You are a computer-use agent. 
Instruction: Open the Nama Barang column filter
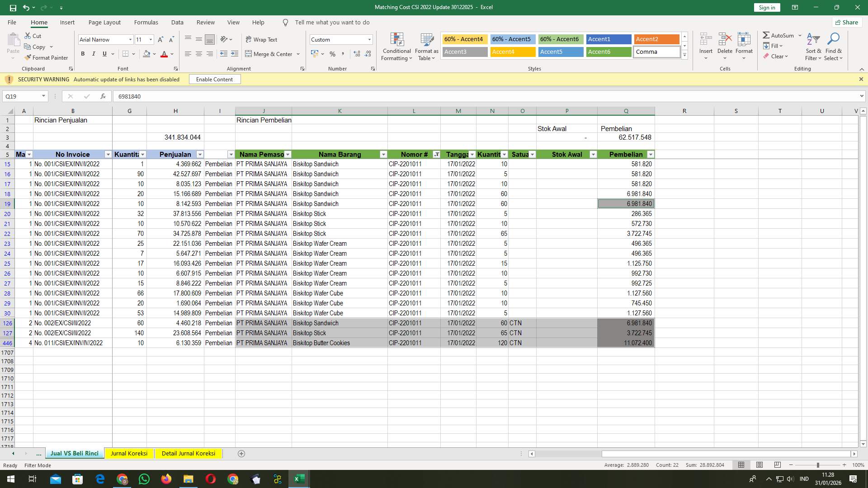click(384, 154)
